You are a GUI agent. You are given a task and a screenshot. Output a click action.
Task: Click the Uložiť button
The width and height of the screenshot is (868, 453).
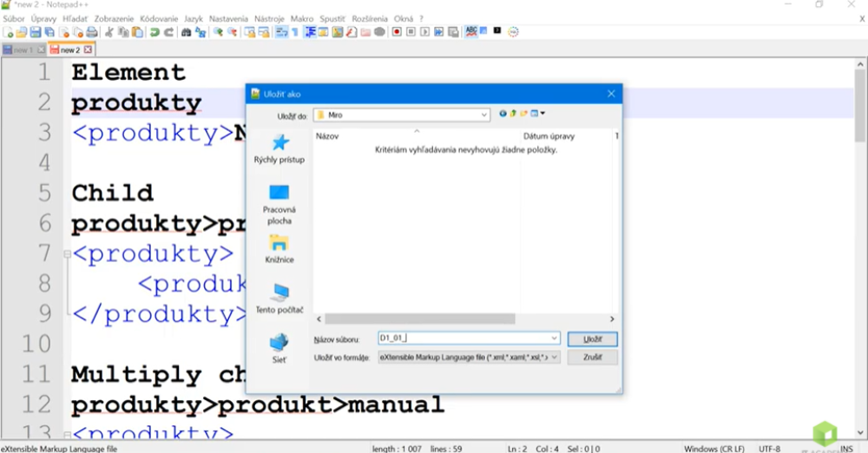point(592,339)
